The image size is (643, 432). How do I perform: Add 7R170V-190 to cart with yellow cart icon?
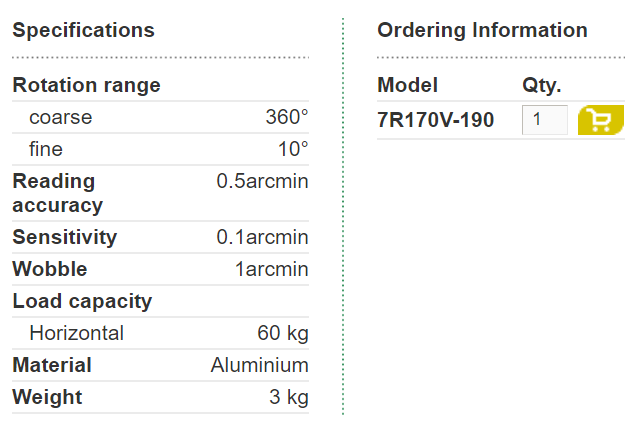601,120
